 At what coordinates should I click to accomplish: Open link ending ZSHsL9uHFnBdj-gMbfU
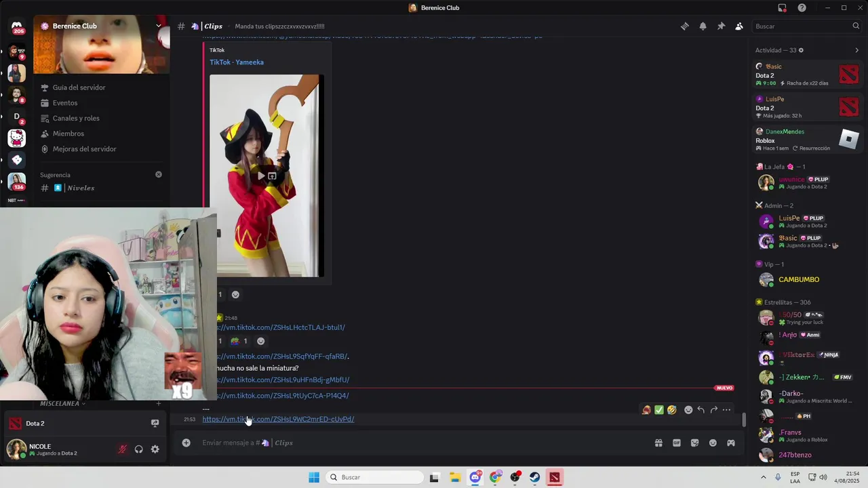coord(283,380)
